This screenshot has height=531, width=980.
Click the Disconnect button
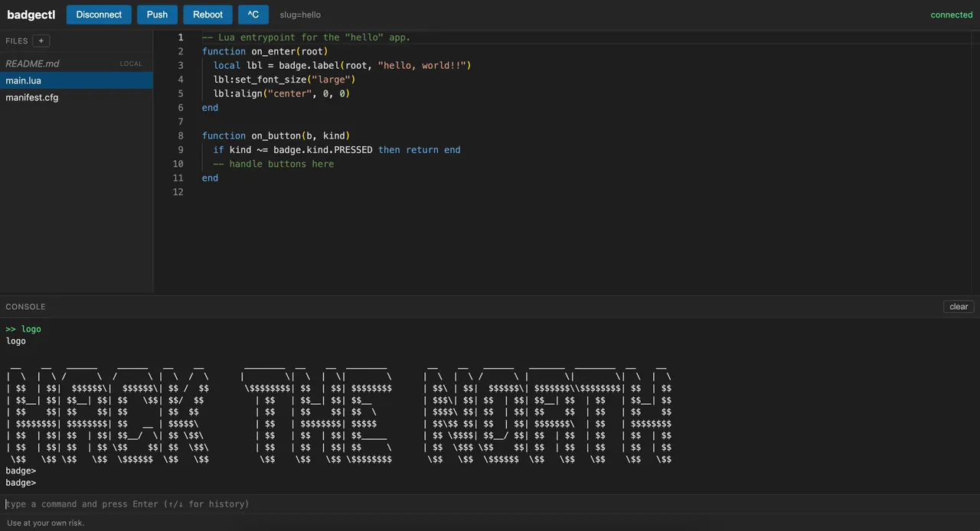click(99, 15)
